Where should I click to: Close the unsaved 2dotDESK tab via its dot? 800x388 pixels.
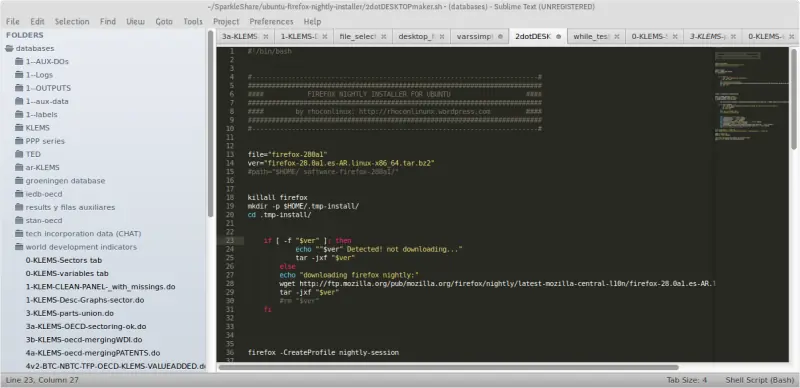click(x=559, y=37)
